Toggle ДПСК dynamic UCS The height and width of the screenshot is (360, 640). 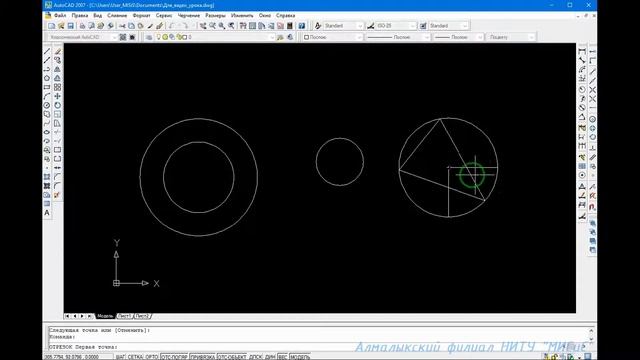coord(256,357)
